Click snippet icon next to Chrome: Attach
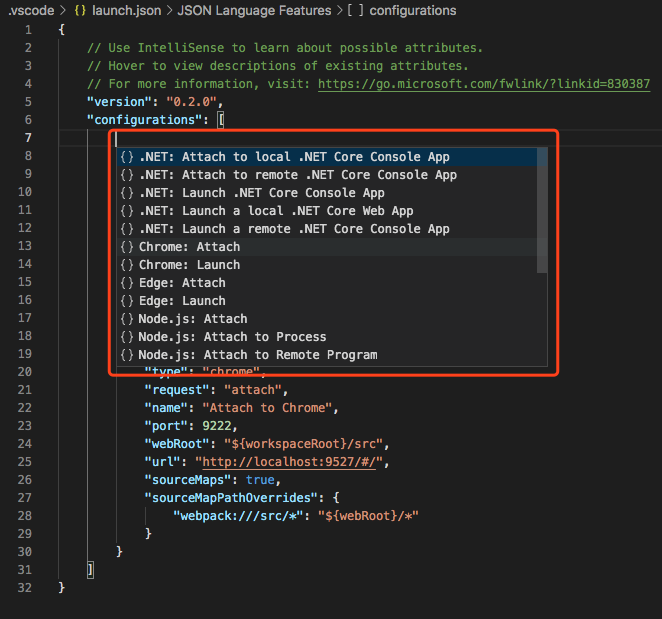Viewport: 662px width, 619px height. (127, 247)
